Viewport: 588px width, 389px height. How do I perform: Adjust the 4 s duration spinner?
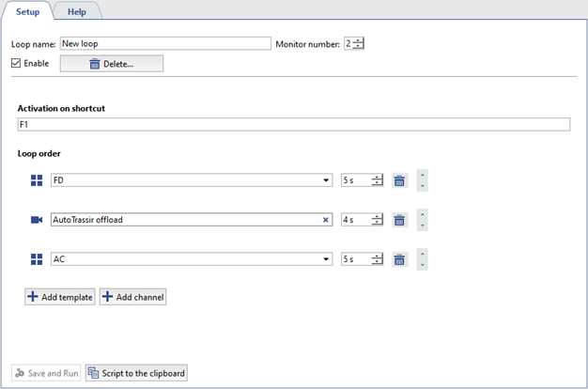pyautogui.click(x=377, y=220)
